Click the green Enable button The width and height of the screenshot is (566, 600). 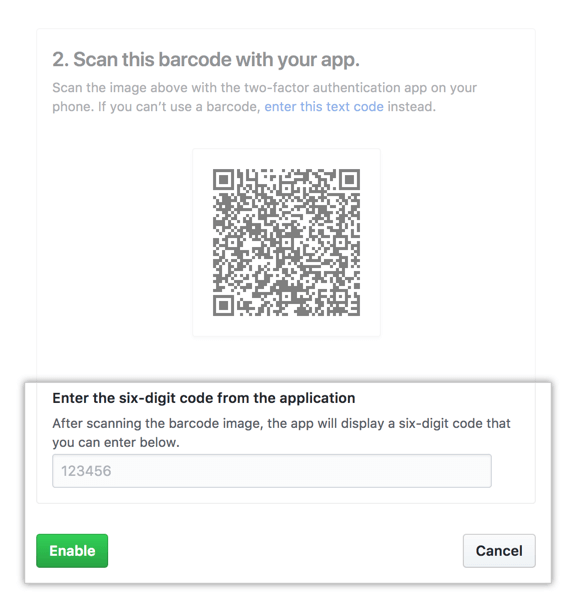tap(72, 551)
